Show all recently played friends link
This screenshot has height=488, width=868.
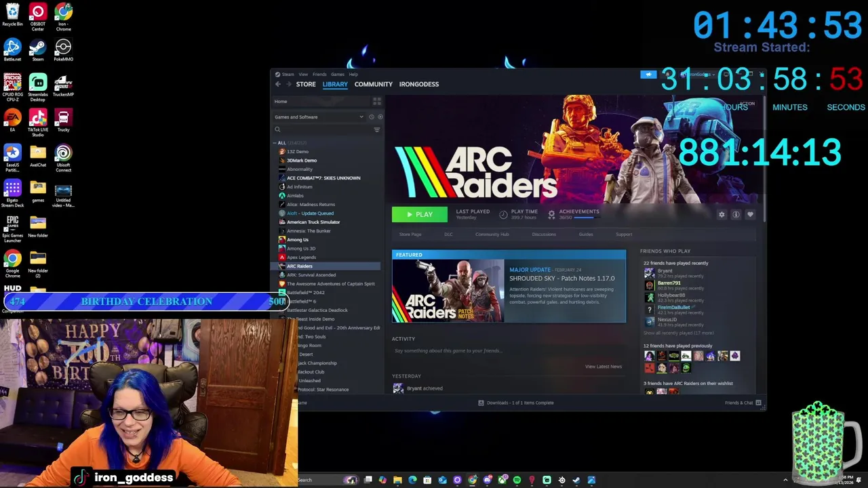pyautogui.click(x=679, y=333)
